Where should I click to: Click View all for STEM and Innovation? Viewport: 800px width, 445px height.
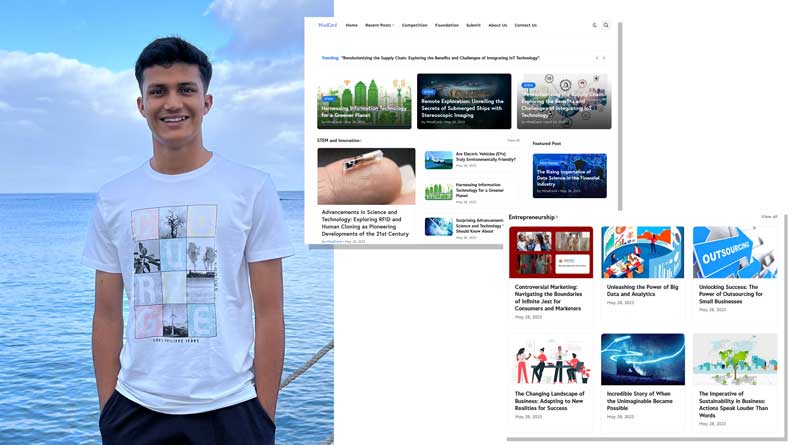coord(513,140)
